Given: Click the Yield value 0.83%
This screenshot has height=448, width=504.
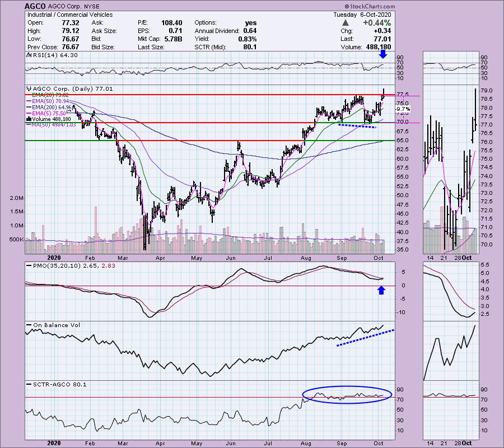Looking at the screenshot, I should click(248, 39).
